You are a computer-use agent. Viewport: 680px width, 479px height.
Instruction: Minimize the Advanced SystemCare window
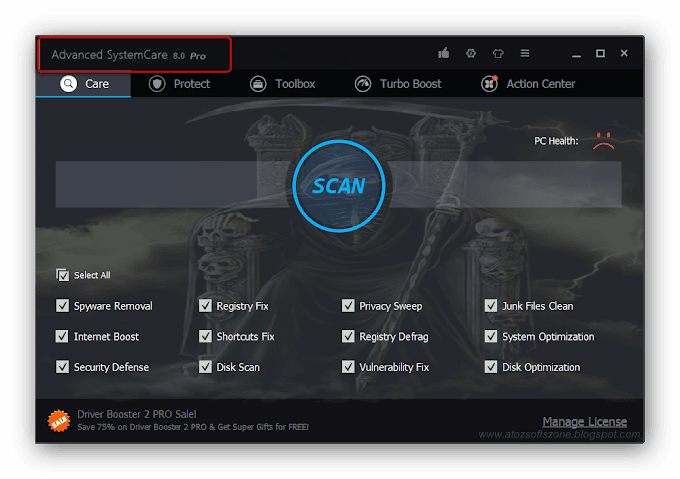point(576,54)
